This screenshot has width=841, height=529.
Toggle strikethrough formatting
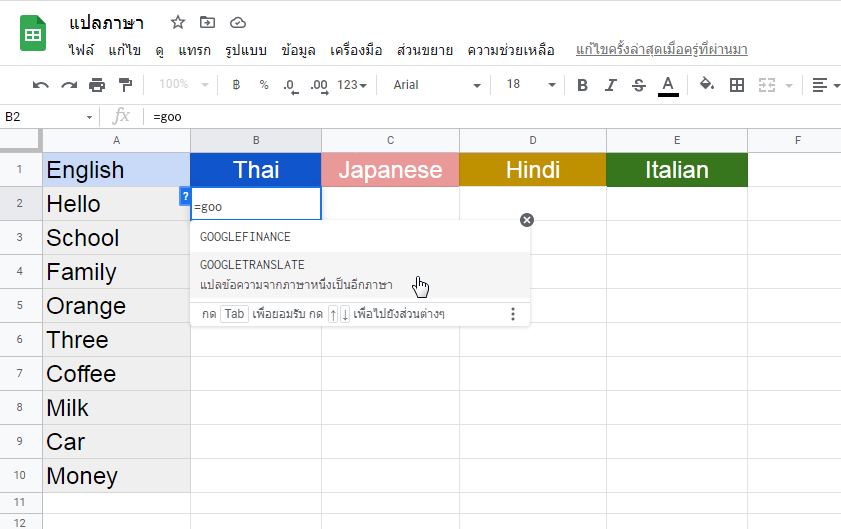638,85
